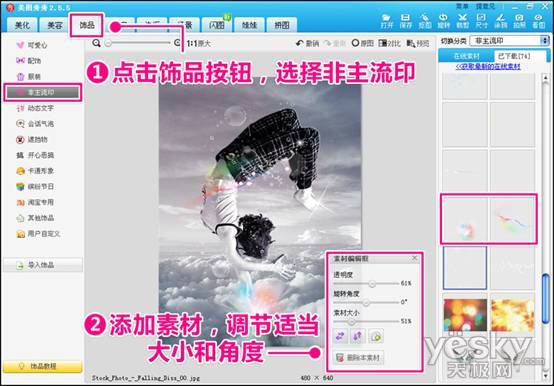Select the 卡通形象 cartoon characters category
Screen dimensions: 554x386
[x=35, y=171]
